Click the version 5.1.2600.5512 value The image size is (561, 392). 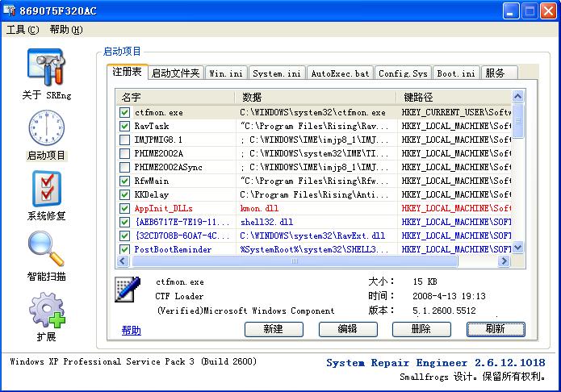(444, 311)
